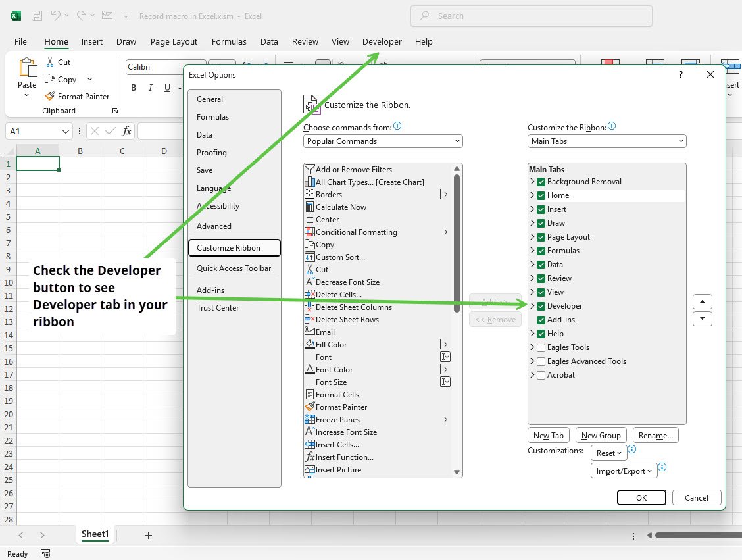Click the Format Painter brush in ribbon

(50, 96)
